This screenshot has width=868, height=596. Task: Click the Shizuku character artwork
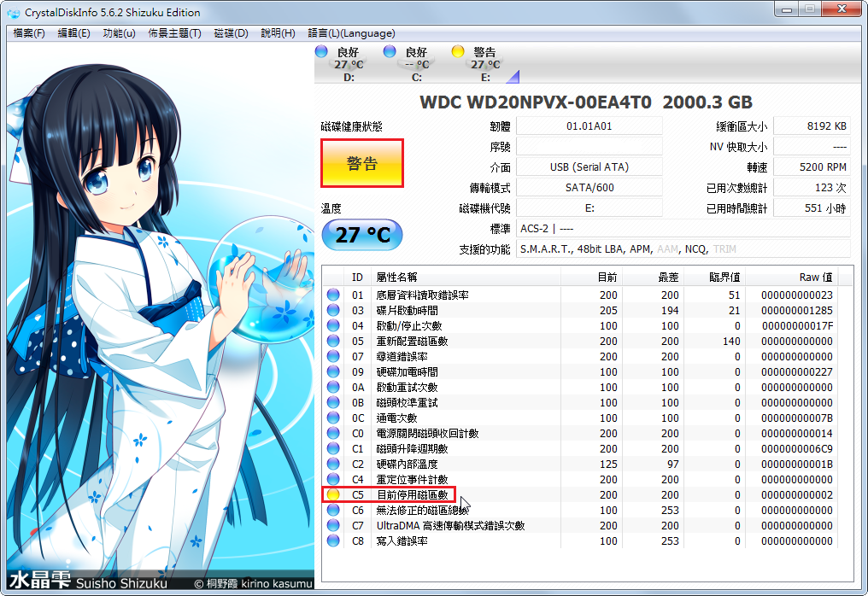click(x=154, y=299)
